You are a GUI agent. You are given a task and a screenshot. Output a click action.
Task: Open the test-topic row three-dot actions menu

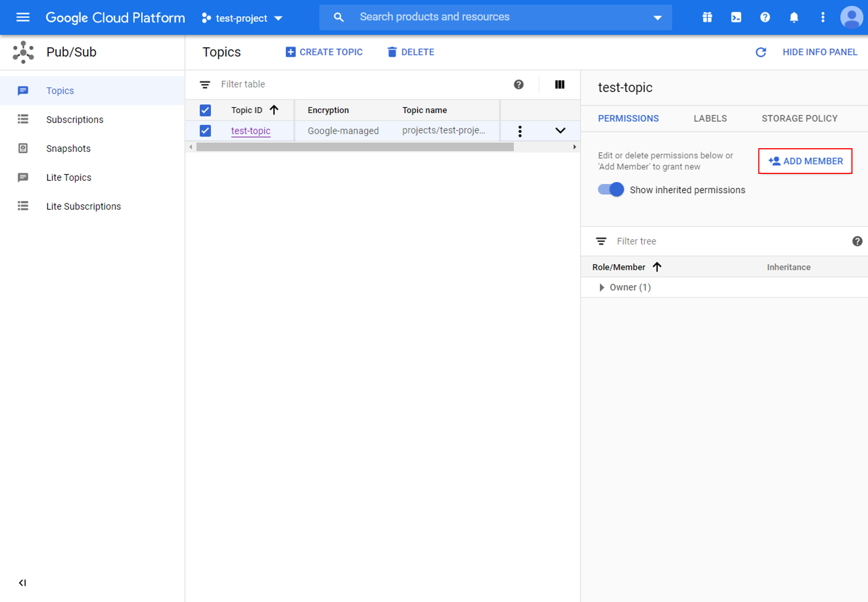pos(520,131)
